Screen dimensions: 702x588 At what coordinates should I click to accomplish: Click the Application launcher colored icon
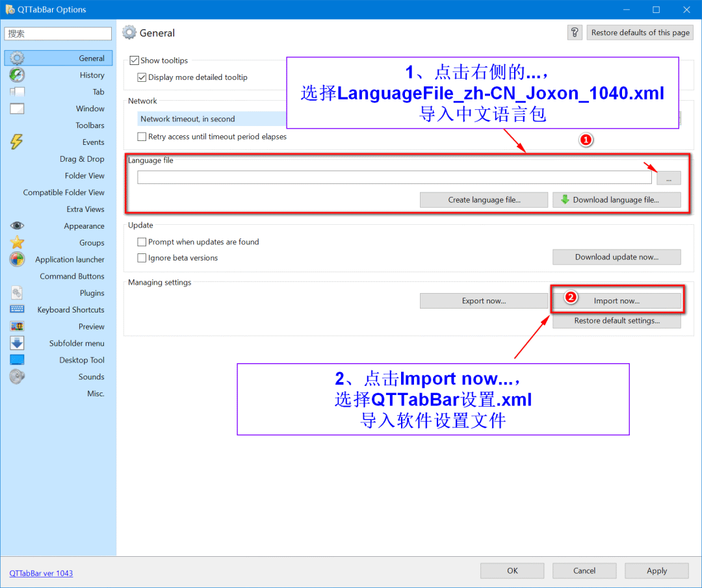tap(17, 259)
